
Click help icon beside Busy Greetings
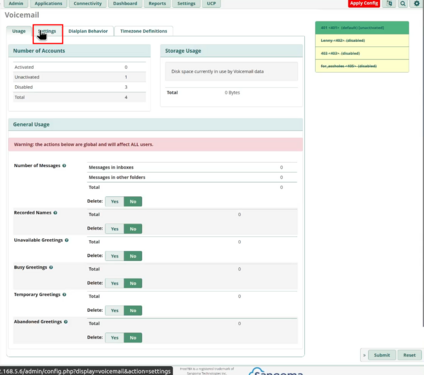51,267
